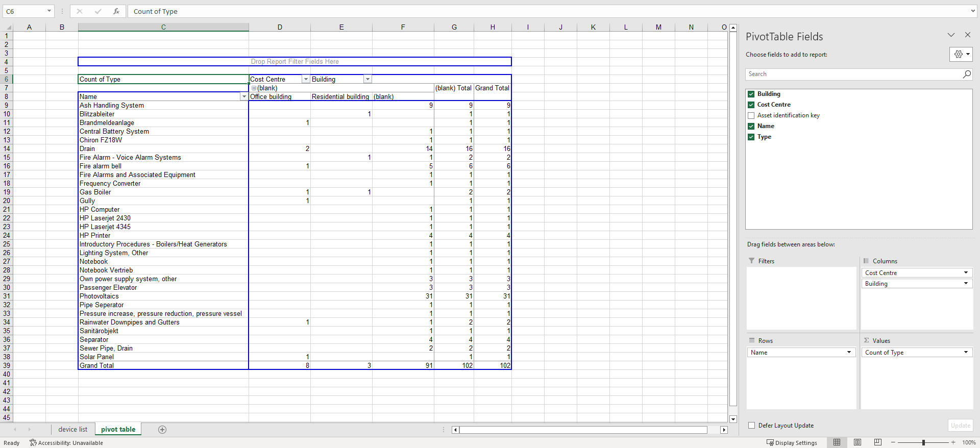Viewport: 980px width, 448px height.
Task: Close the PivotTable Fields pane
Action: (x=968, y=35)
